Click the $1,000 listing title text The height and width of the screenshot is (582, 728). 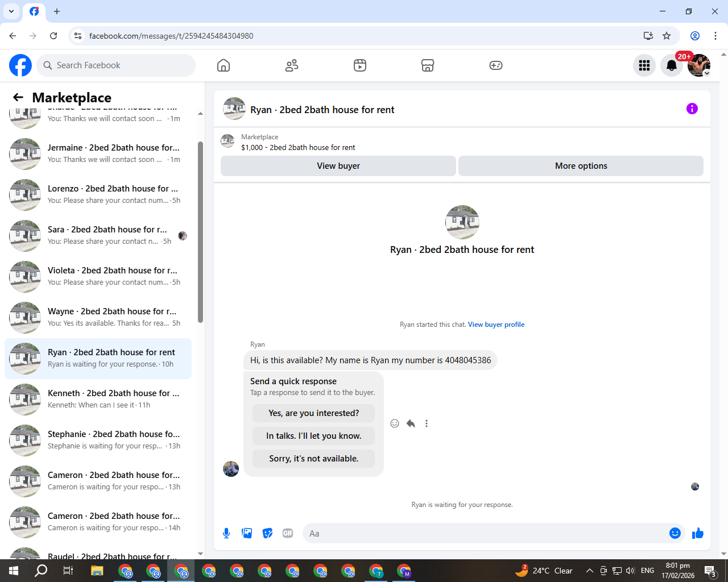[x=298, y=147]
